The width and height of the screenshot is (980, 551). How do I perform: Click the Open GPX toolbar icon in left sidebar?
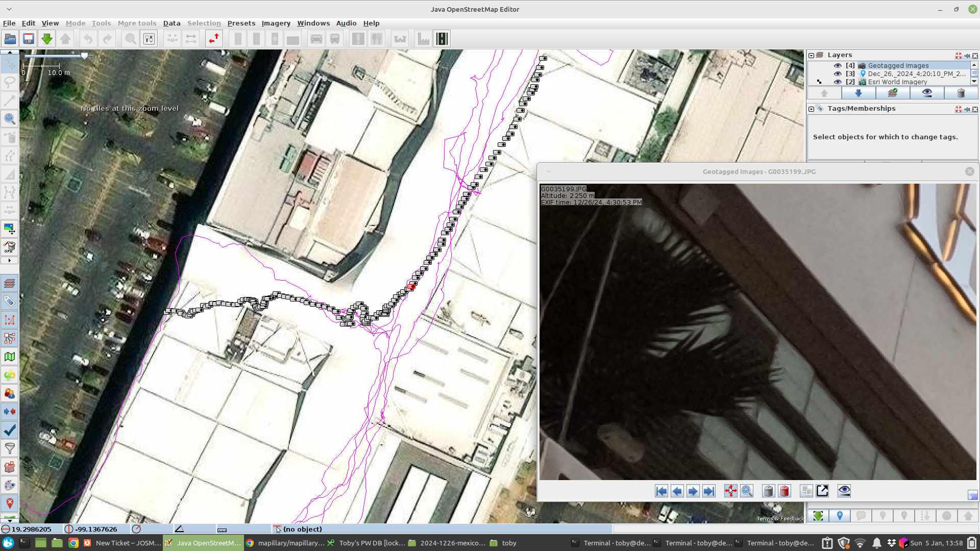point(9,247)
